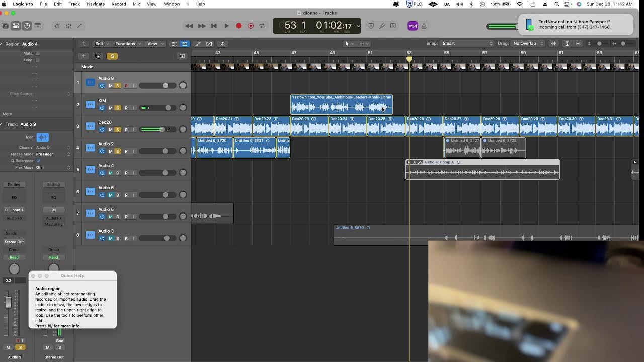Toggle the Waveform Zoom icon

tap(554, 44)
